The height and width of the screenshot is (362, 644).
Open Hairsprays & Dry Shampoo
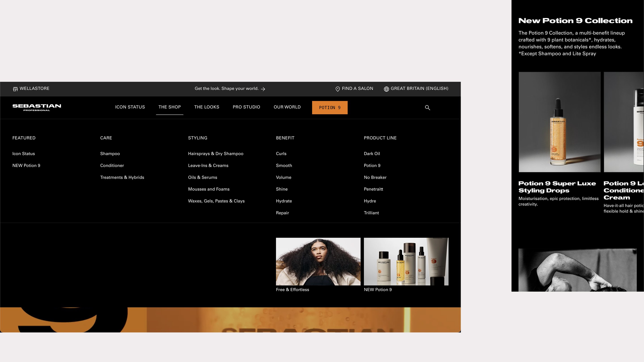pyautogui.click(x=216, y=154)
